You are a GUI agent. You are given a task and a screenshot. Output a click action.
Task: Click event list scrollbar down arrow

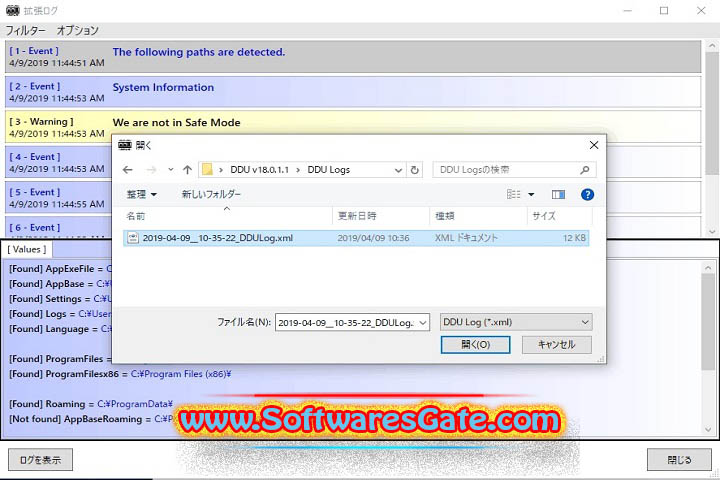pos(712,232)
